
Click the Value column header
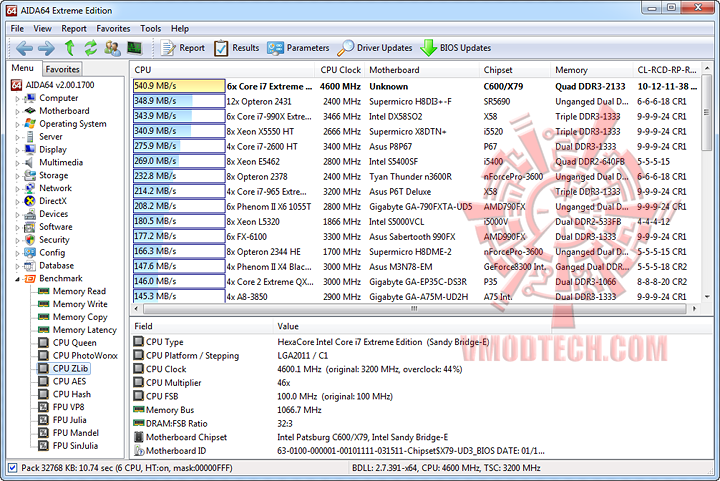pyautogui.click(x=412, y=326)
